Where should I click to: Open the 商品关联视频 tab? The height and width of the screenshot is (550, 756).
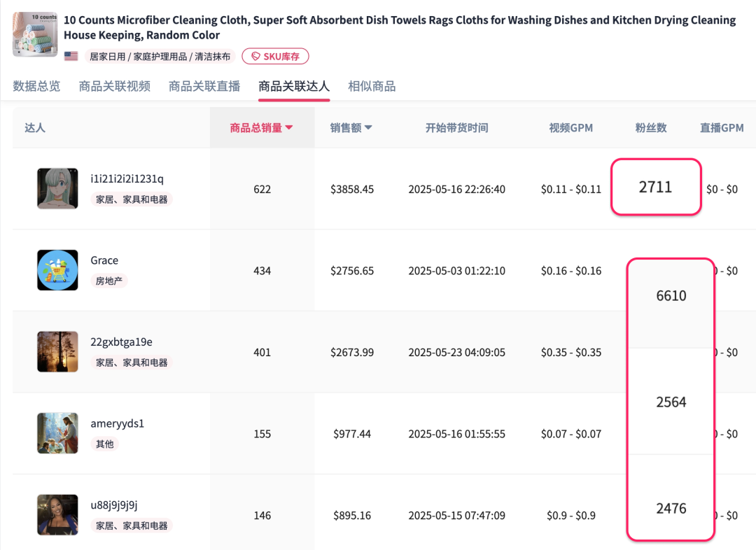(x=114, y=85)
